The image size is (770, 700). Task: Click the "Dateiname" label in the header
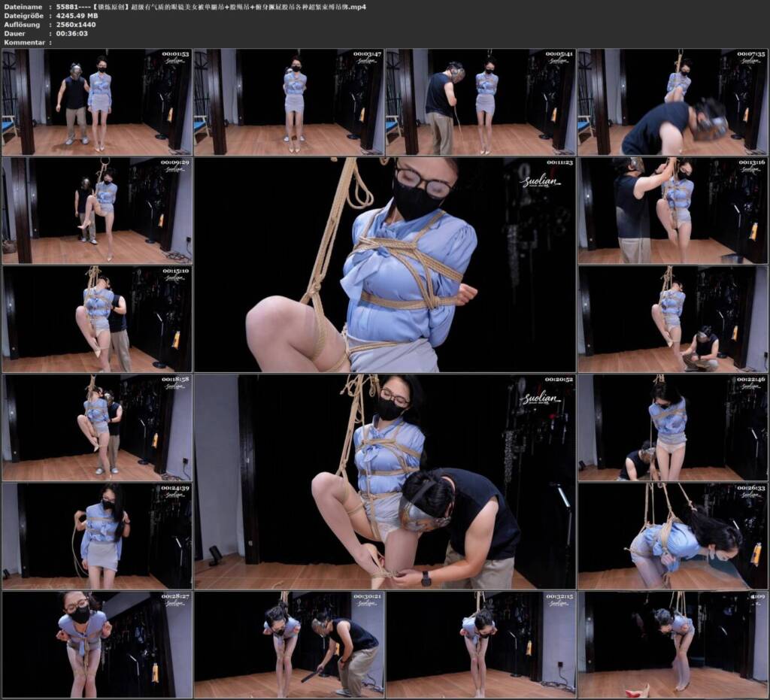(x=23, y=7)
